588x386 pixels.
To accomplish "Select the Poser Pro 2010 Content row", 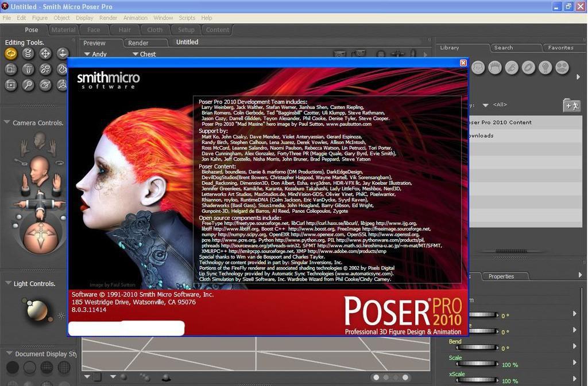I will coord(525,122).
